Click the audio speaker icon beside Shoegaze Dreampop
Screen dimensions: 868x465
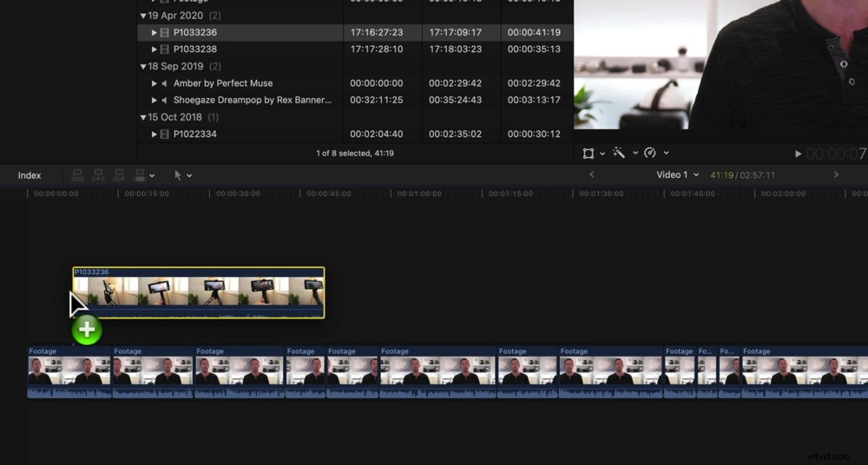(x=164, y=100)
